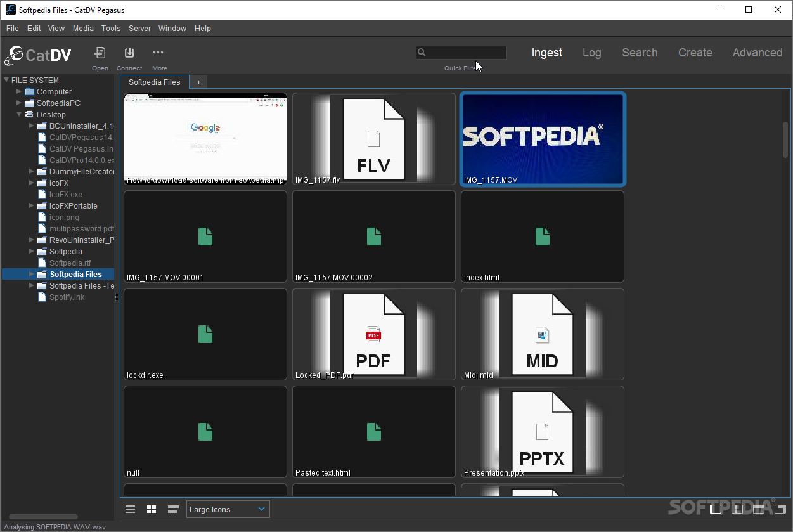Image resolution: width=793 pixels, height=532 pixels.
Task: Click the DummyFileCreator folder icon
Action: [x=42, y=171]
